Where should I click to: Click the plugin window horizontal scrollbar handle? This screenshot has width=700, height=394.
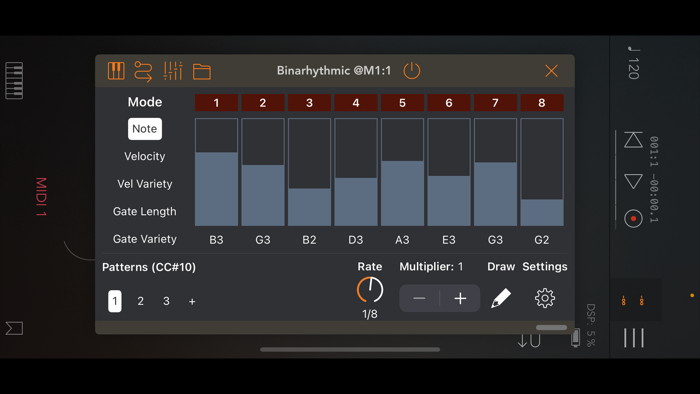click(551, 328)
